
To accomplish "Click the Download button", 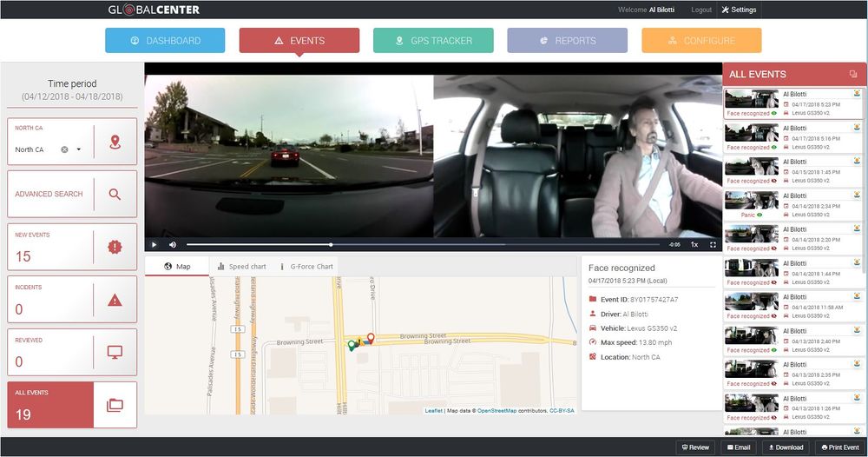I will (x=784, y=447).
